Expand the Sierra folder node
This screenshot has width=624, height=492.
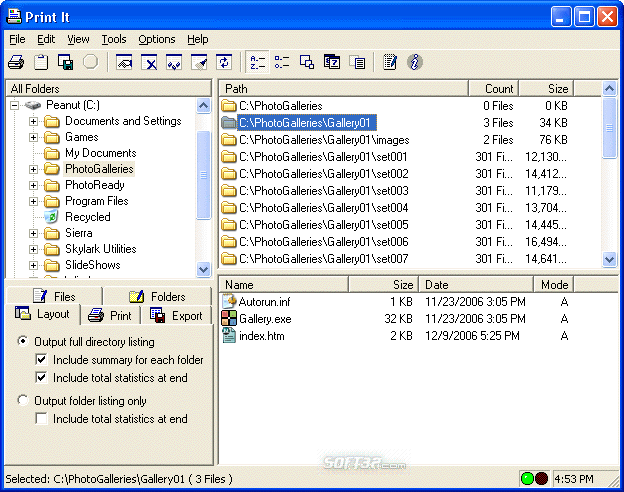click(x=33, y=233)
